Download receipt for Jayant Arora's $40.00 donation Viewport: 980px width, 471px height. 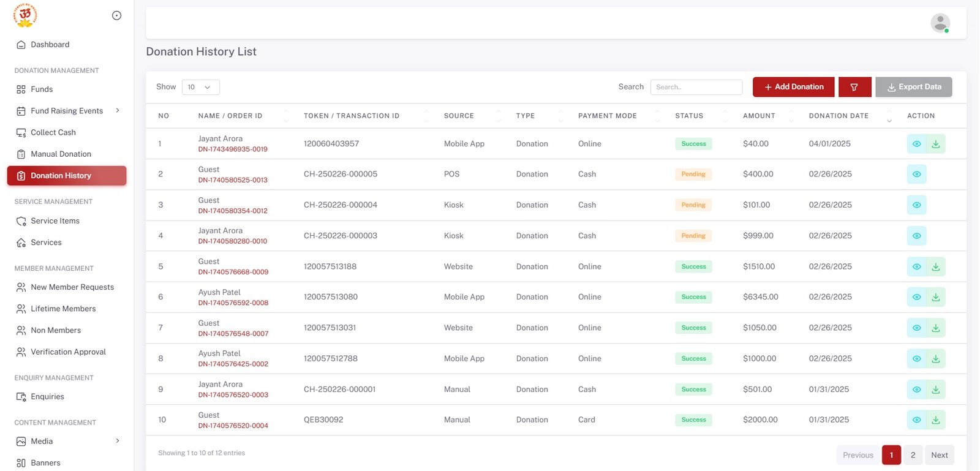[x=935, y=144]
